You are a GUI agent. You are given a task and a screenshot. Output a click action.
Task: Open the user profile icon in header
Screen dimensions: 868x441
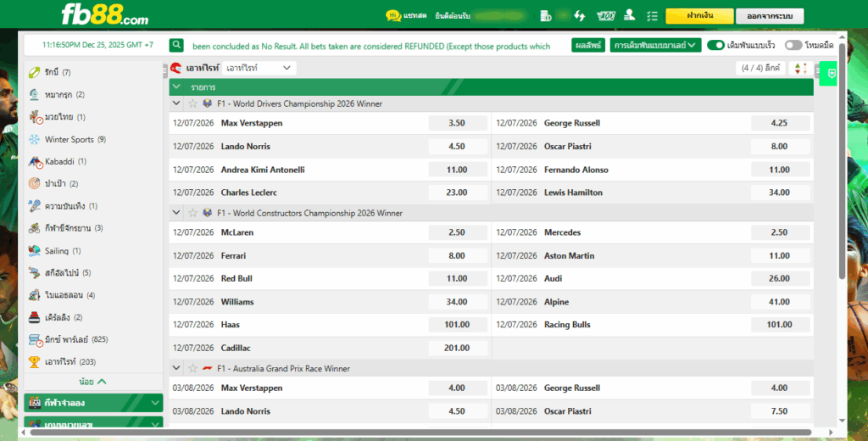(x=630, y=15)
